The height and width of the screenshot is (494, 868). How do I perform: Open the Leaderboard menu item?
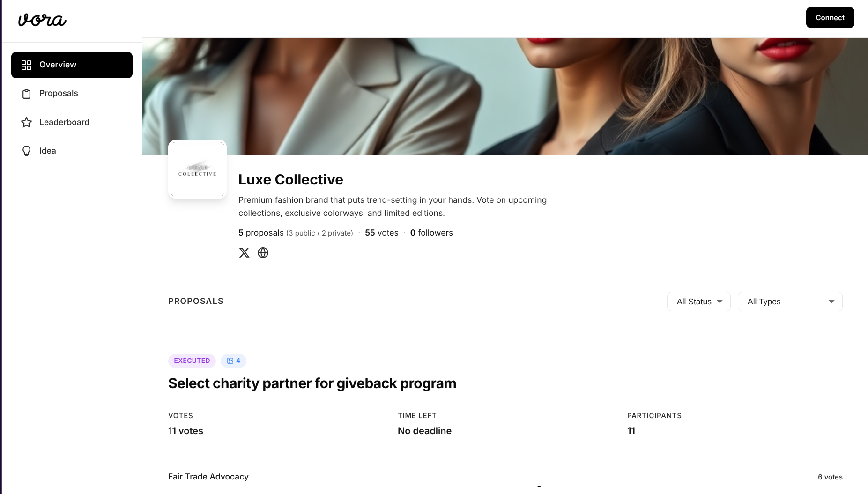tap(64, 122)
